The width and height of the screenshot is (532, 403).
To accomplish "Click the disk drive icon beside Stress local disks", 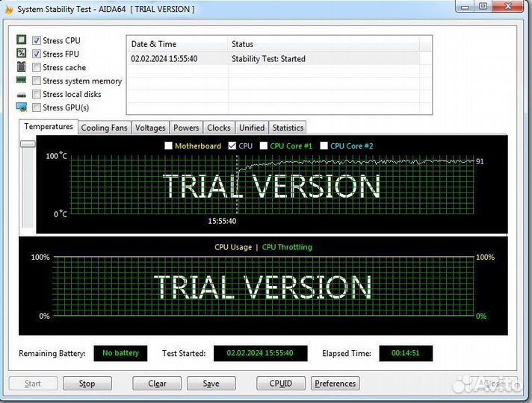I will [x=22, y=95].
